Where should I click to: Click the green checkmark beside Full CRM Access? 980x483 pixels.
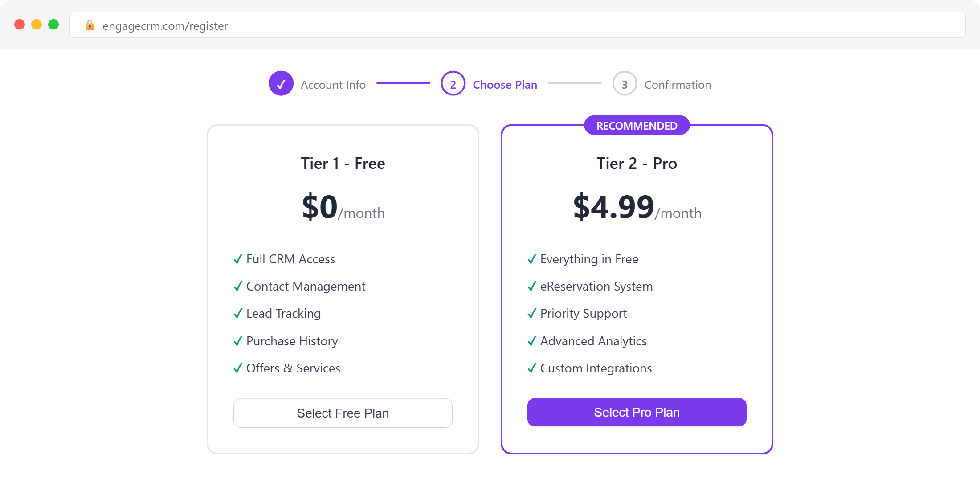coord(237,259)
